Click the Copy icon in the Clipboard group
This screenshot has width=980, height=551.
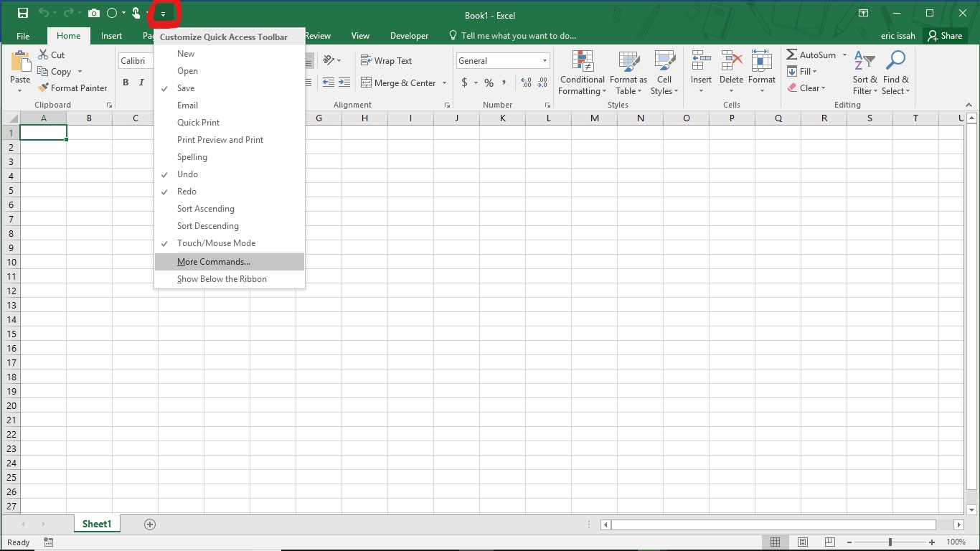click(43, 72)
